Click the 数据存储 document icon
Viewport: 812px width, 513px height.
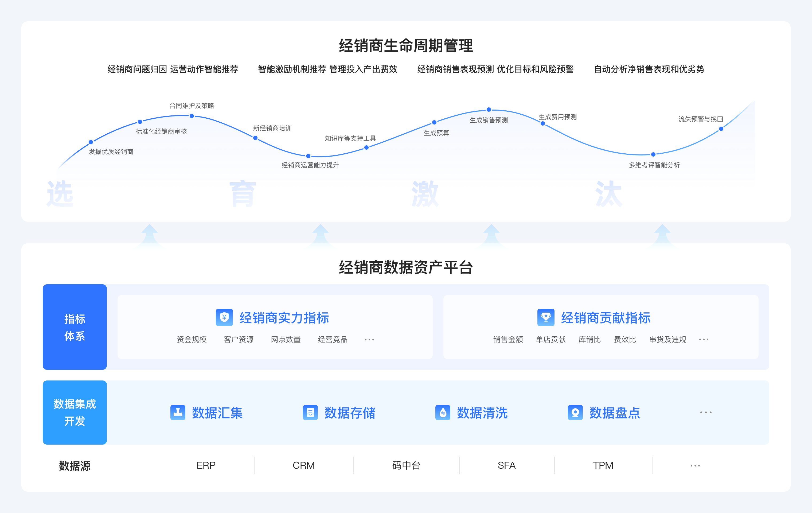[x=310, y=413]
